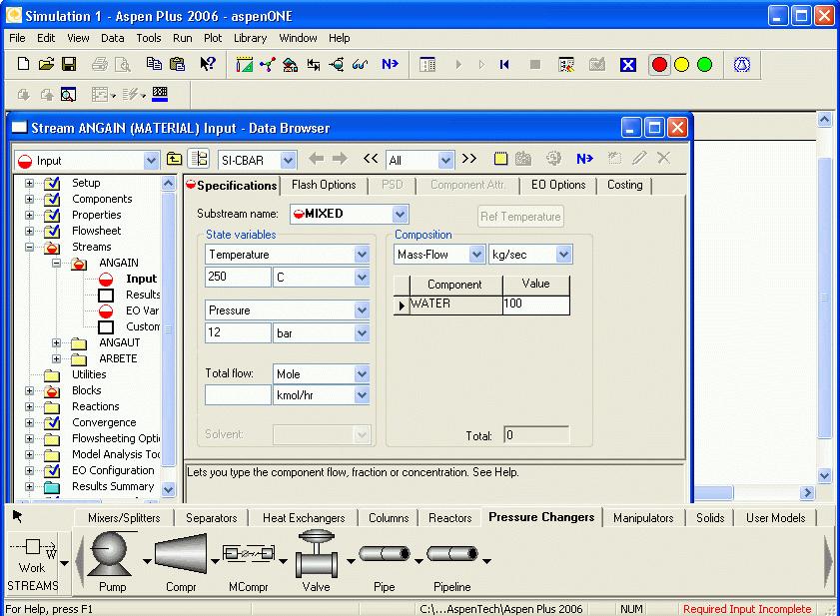Screen dimensions: 840x616
Task: Click the empty Total flow value field
Action: (x=238, y=394)
